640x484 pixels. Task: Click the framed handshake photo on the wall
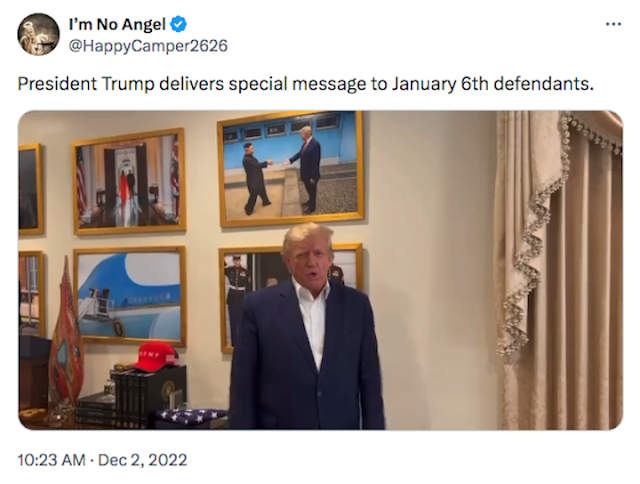point(291,168)
